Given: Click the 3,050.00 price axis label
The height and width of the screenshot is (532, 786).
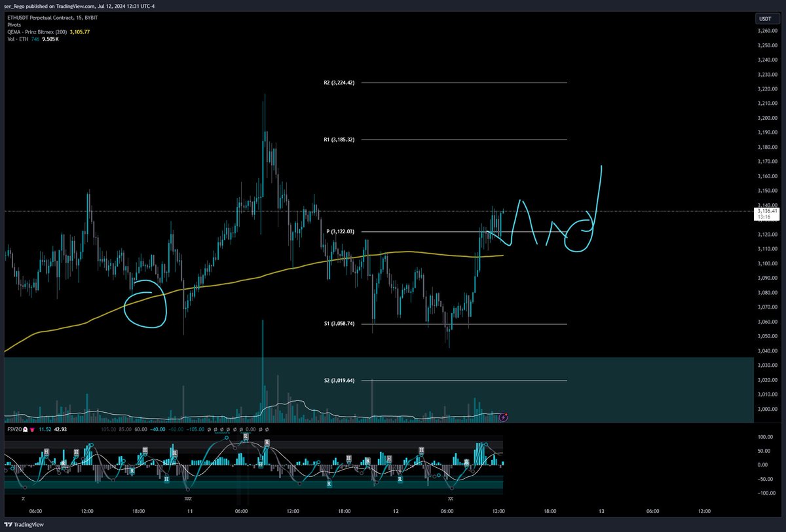Looking at the screenshot, I should [x=767, y=336].
